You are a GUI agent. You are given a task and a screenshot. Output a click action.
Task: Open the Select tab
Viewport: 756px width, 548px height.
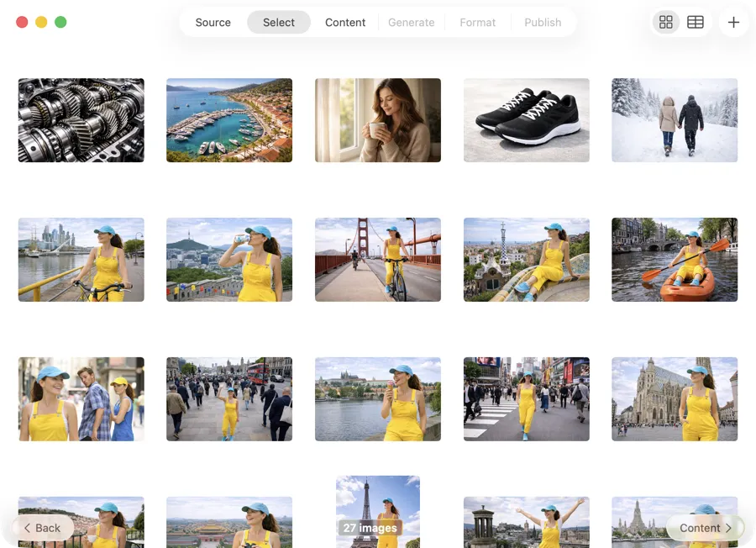click(278, 23)
